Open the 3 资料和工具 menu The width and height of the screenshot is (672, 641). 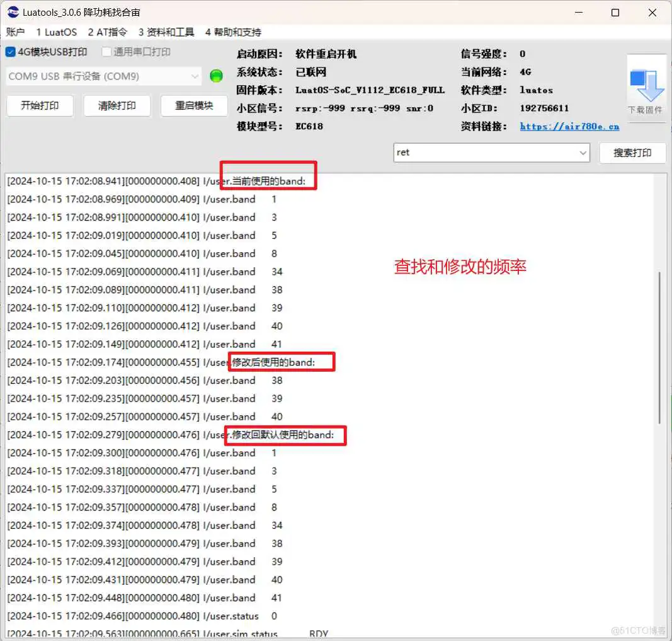tap(165, 32)
